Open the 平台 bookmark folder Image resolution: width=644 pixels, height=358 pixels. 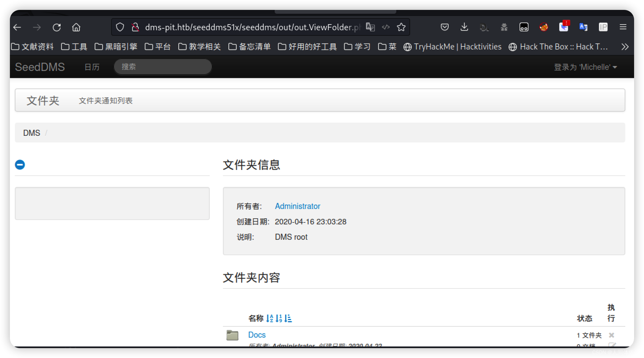coord(158,47)
